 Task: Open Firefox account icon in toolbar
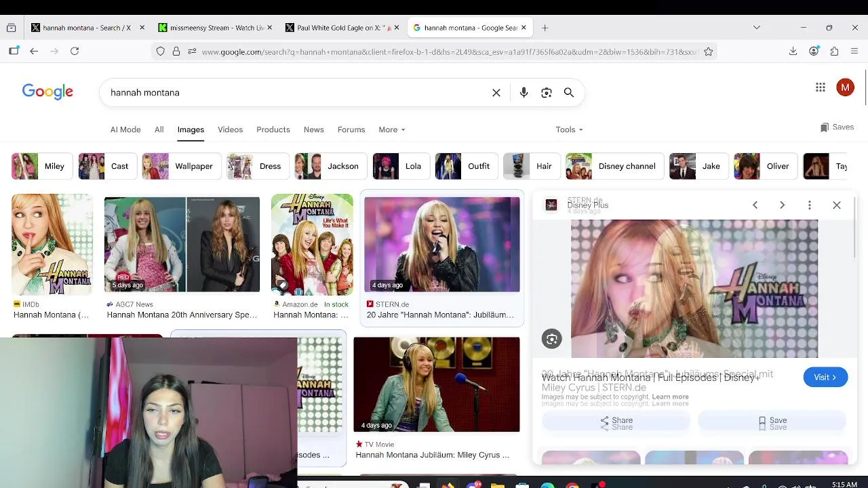point(814,52)
